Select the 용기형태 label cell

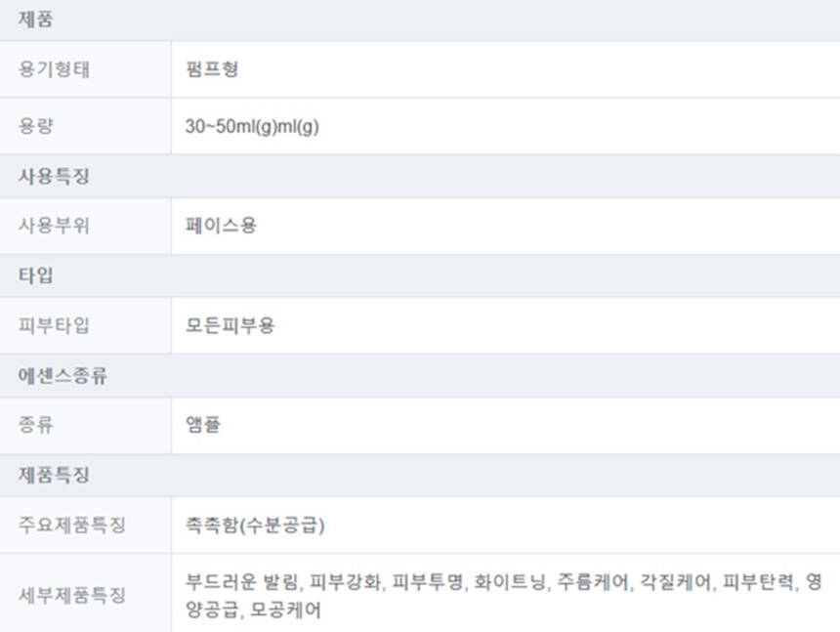pos(55,69)
